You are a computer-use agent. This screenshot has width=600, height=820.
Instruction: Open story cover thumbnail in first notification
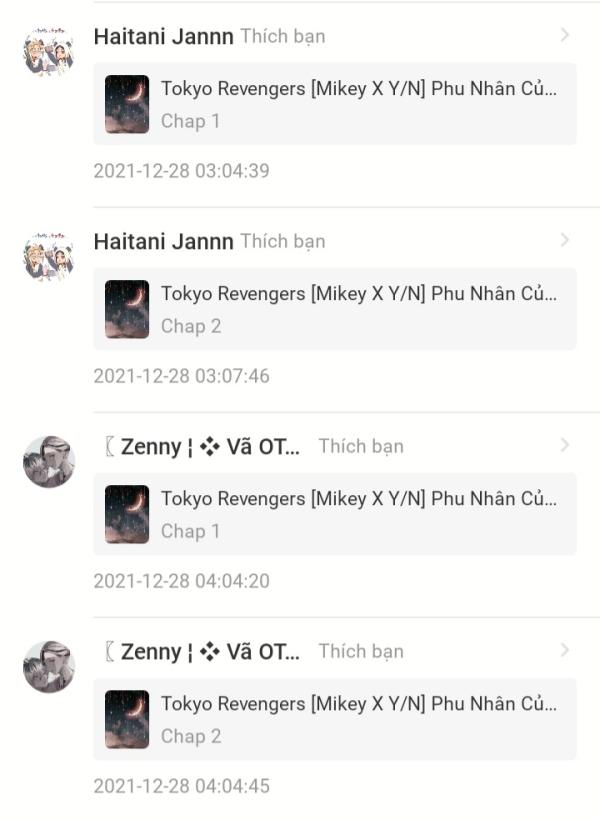pos(127,104)
